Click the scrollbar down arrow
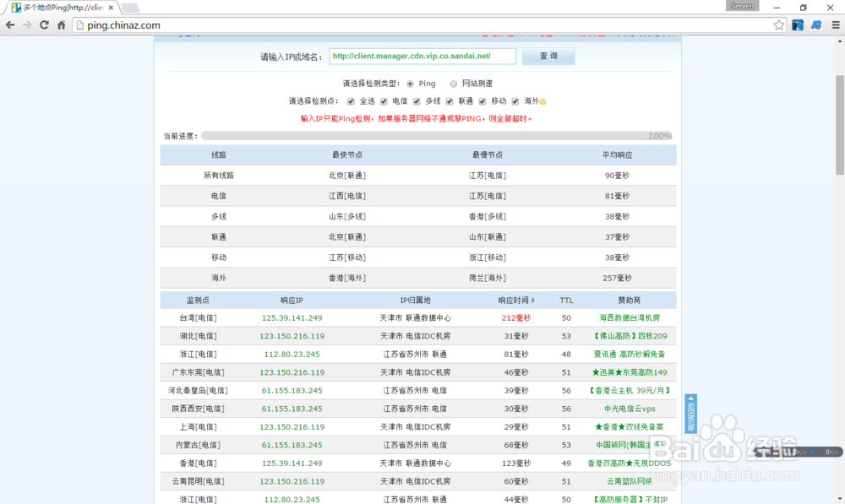 click(x=840, y=499)
